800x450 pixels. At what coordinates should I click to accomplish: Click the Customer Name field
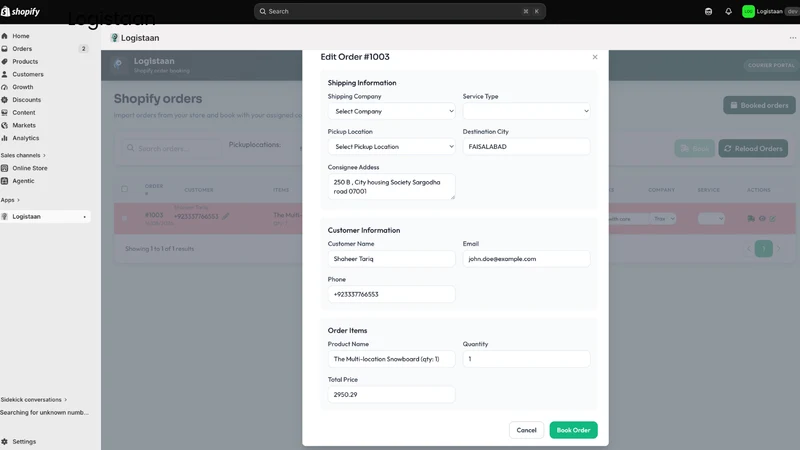(391, 259)
